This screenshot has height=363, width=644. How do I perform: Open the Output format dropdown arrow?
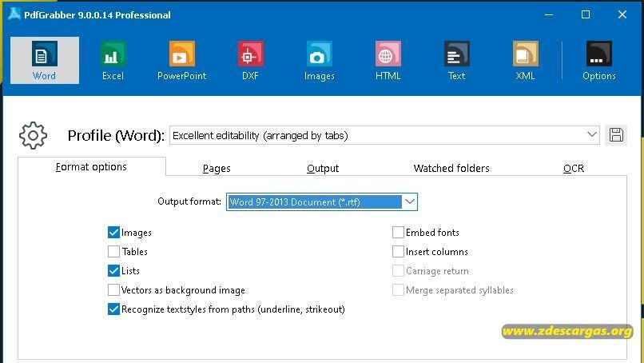tap(409, 201)
